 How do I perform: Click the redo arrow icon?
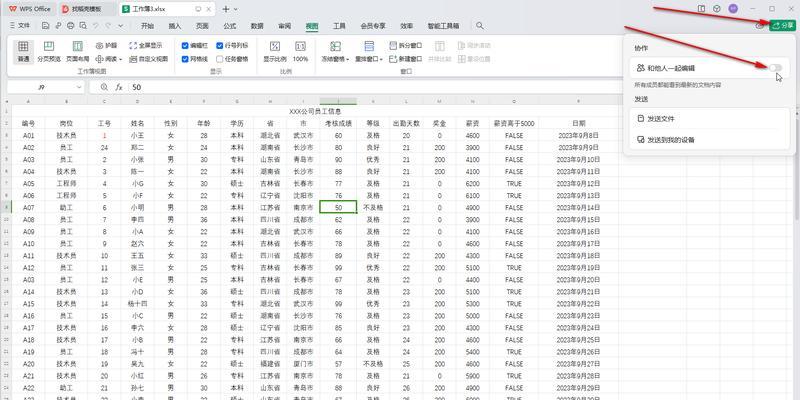(108, 26)
